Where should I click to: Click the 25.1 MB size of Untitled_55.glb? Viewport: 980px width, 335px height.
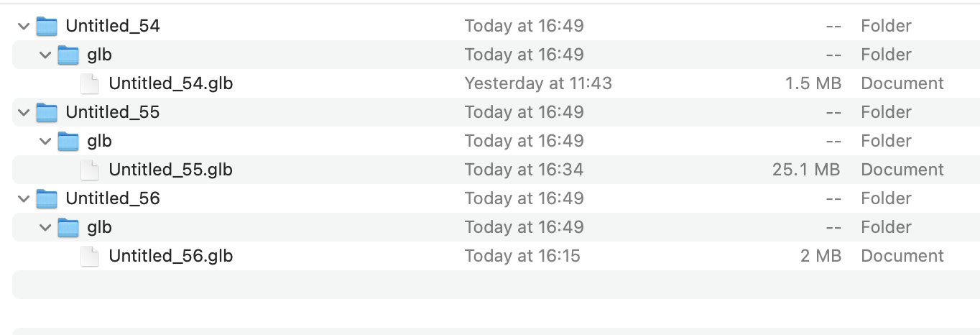point(806,170)
